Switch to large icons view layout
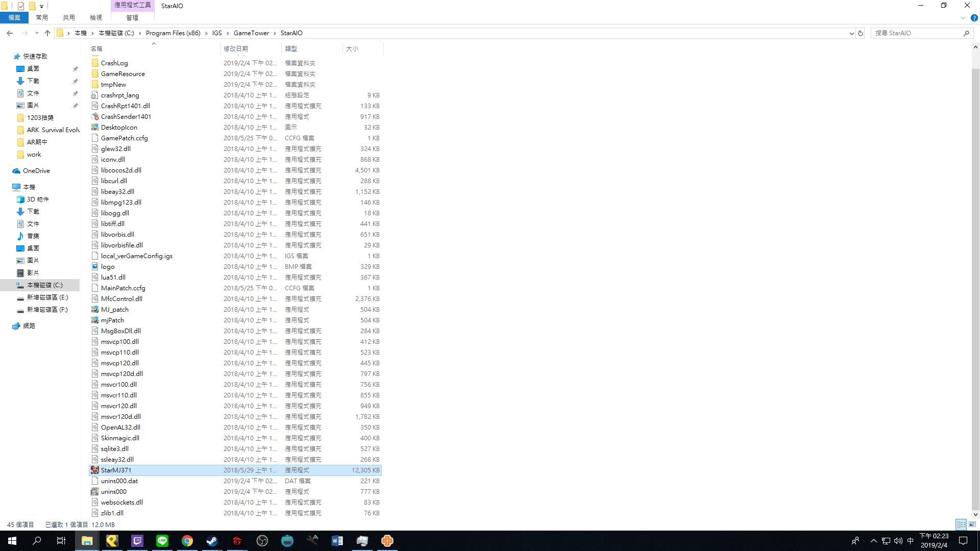The image size is (980, 551). (x=972, y=524)
